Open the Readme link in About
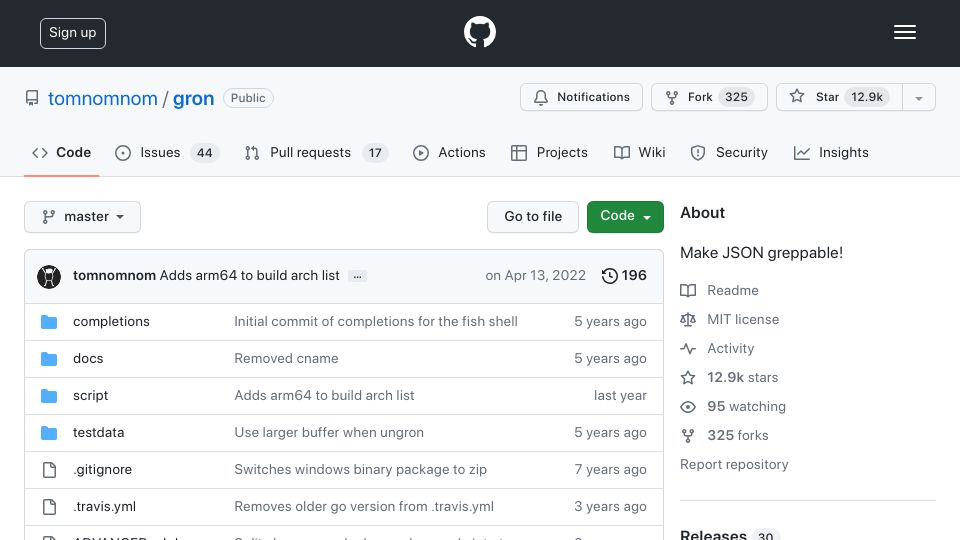 tap(732, 290)
